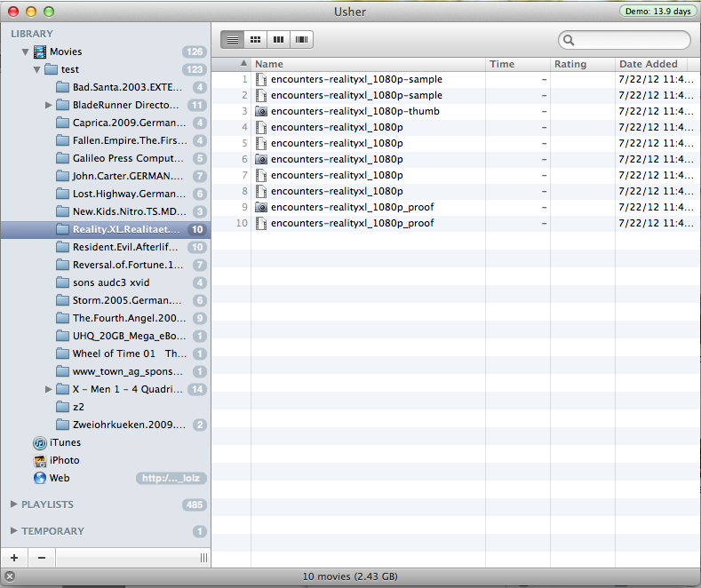Click the search magnifier icon

click(569, 40)
